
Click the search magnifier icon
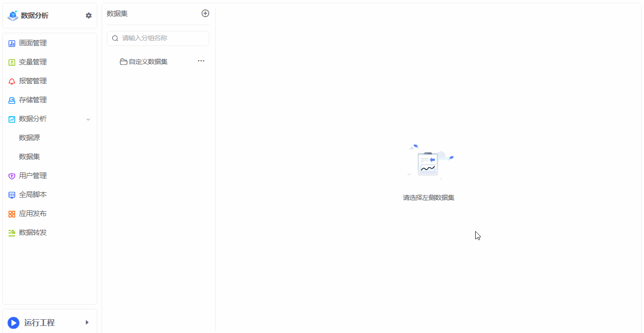pos(115,38)
